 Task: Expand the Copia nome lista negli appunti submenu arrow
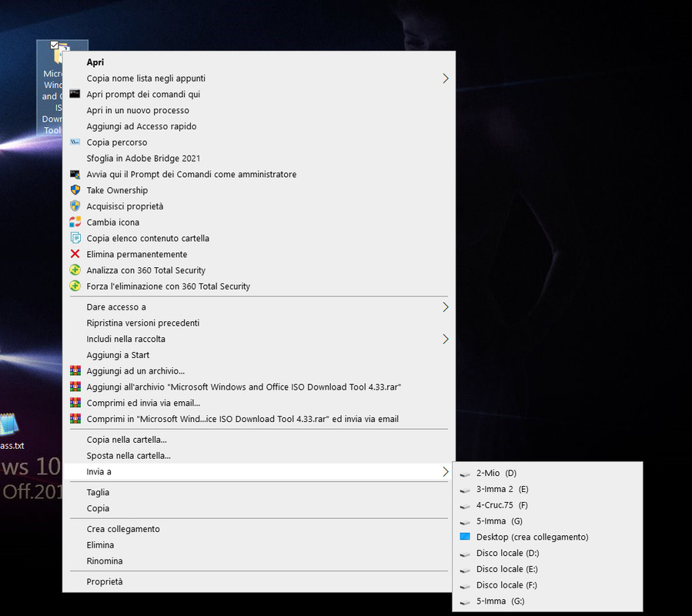pyautogui.click(x=446, y=79)
